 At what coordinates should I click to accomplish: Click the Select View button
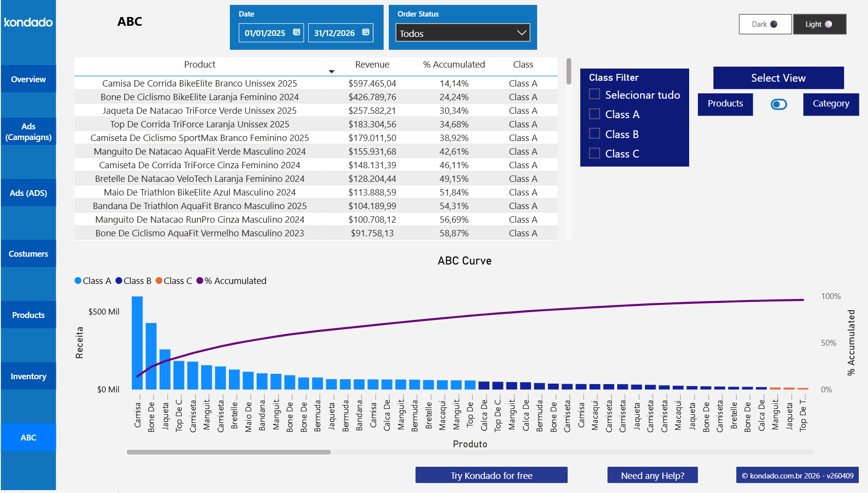click(778, 78)
